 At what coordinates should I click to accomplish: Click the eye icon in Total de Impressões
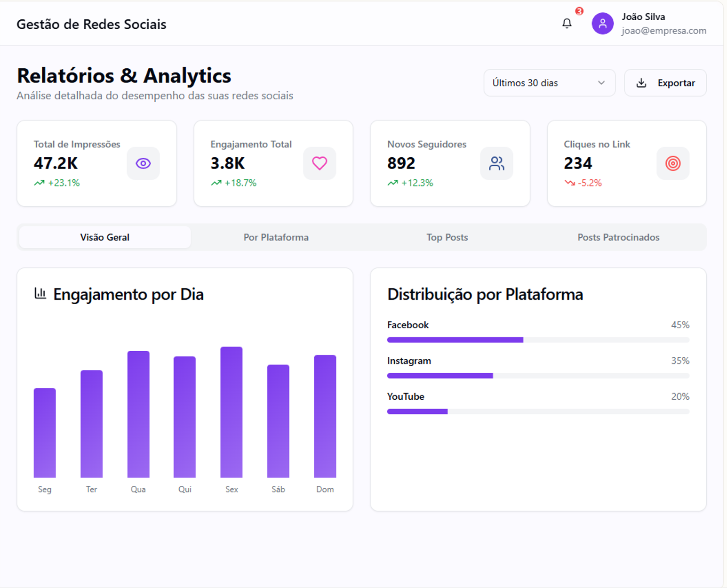[143, 163]
